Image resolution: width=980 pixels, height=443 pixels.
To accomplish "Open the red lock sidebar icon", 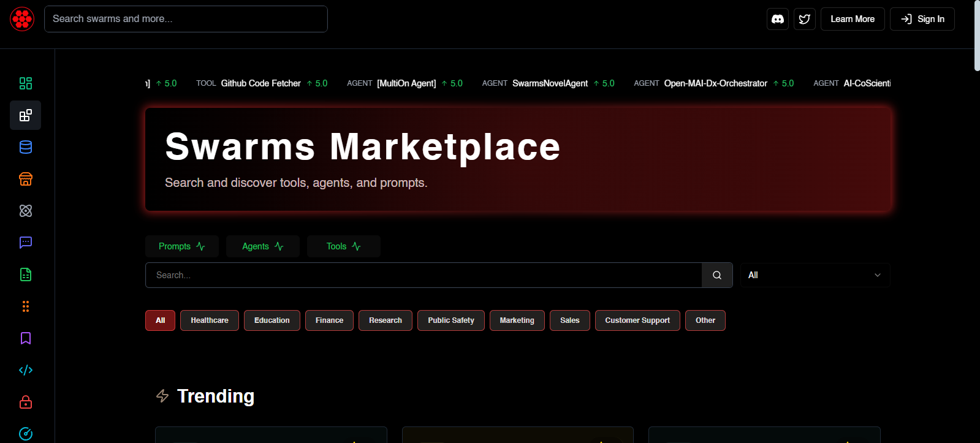I will tap(26, 402).
